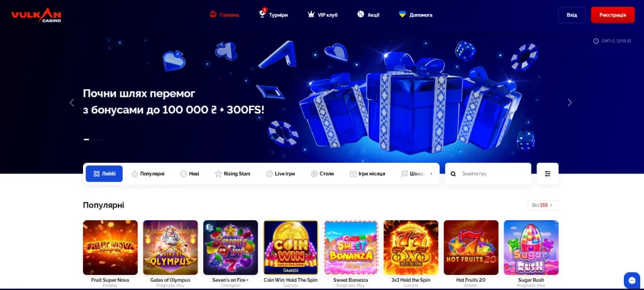Screen dimensions: 644x290
Task: Show next banner slide arrow
Action: coord(569,103)
